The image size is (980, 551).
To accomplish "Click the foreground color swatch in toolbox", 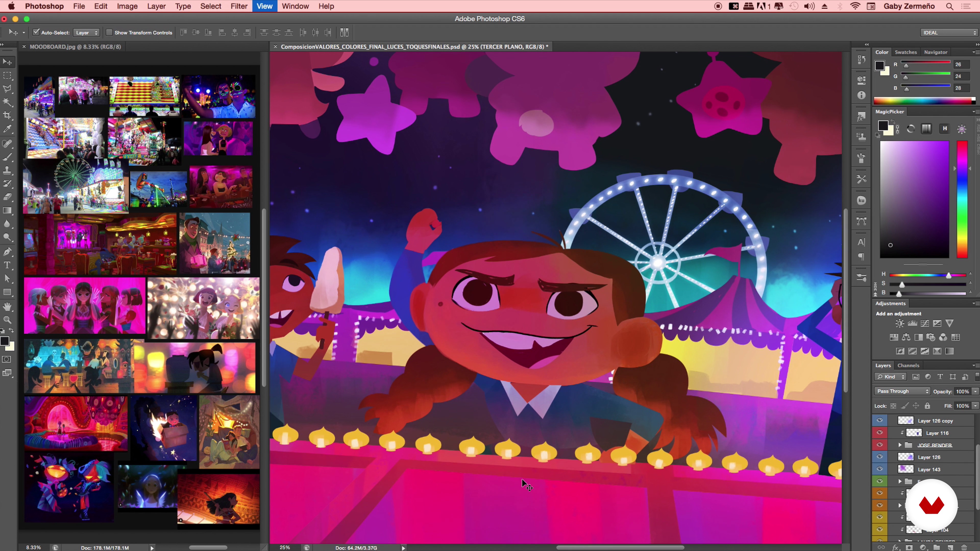I will [4, 341].
